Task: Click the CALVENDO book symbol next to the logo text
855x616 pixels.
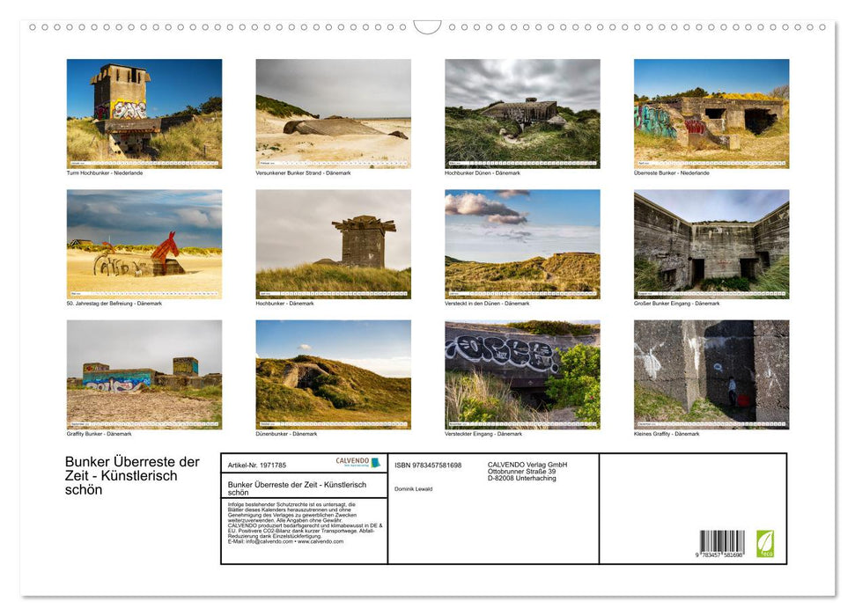Action: (375, 461)
